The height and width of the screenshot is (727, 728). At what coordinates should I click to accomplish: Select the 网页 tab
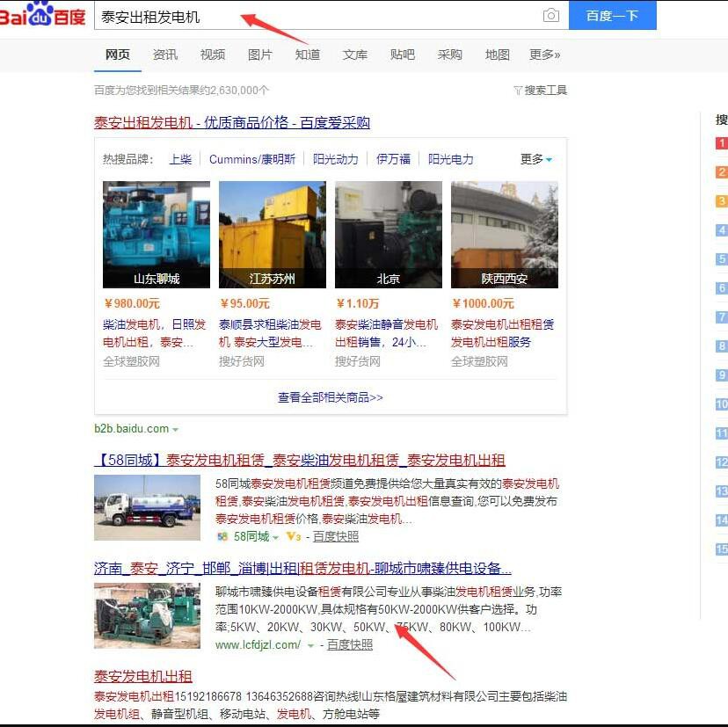pos(118,55)
